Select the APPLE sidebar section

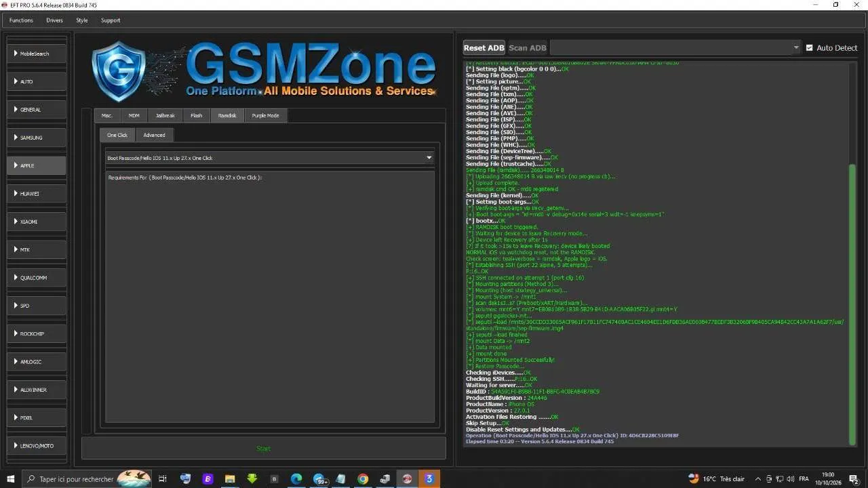(37, 165)
